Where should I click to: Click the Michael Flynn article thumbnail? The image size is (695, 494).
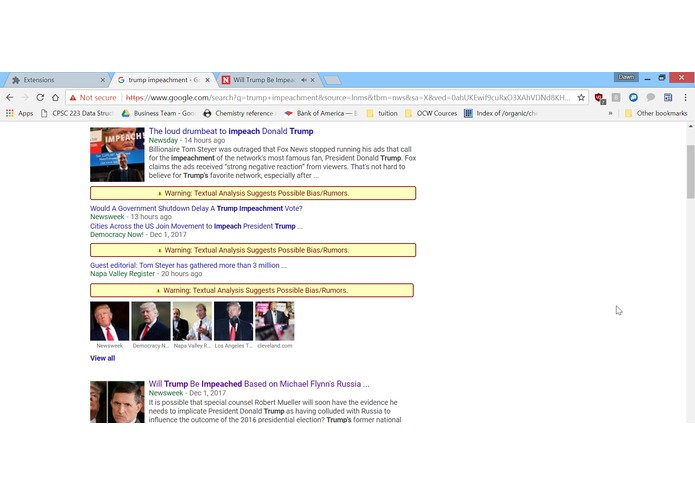(x=117, y=402)
